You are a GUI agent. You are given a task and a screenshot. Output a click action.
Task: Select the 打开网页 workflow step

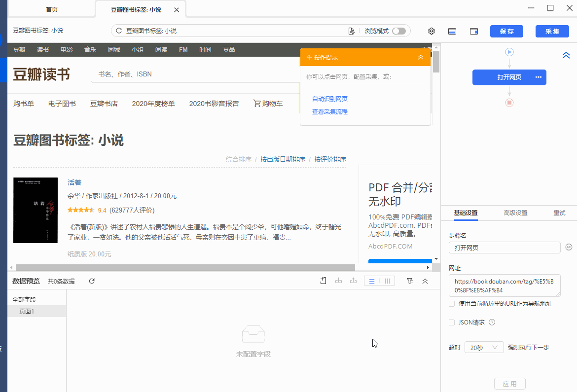point(509,77)
